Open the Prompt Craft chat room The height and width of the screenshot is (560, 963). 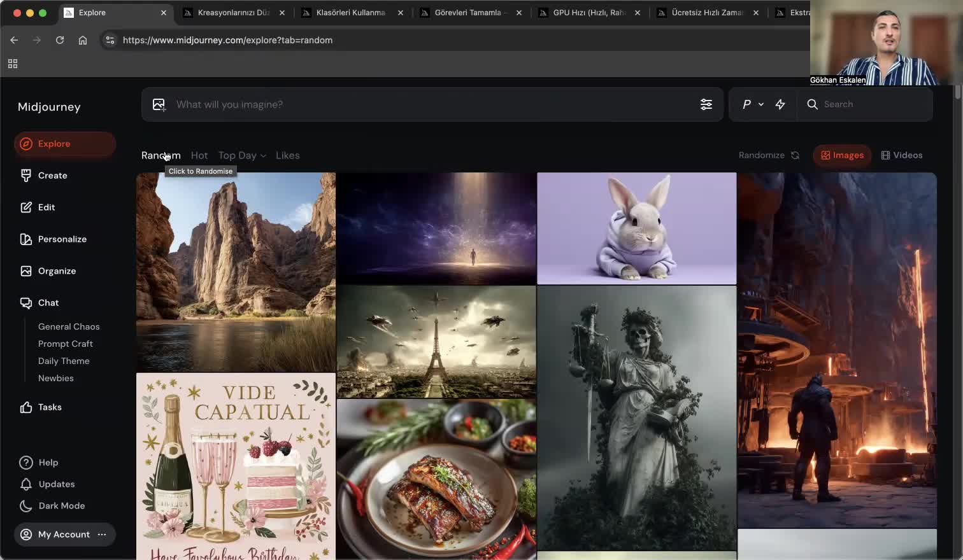(66, 344)
